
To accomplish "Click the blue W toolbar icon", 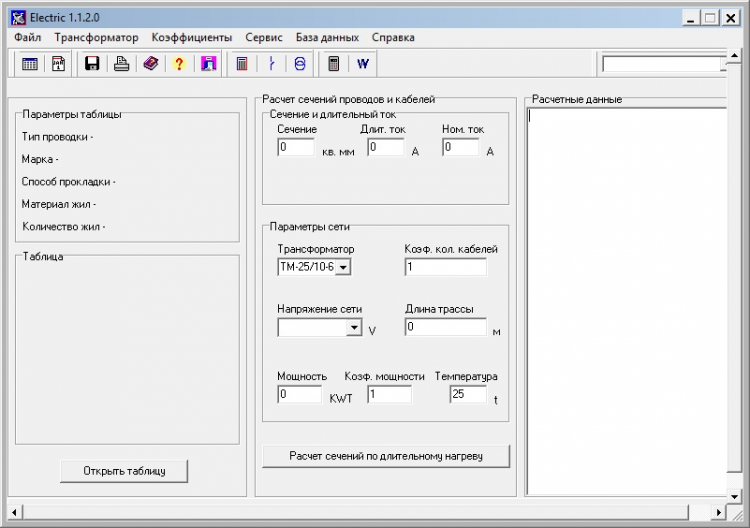I will click(363, 64).
